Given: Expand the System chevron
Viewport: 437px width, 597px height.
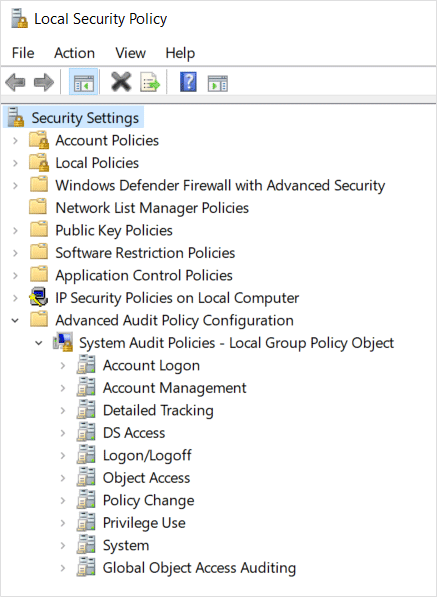Looking at the screenshot, I should pos(63,545).
